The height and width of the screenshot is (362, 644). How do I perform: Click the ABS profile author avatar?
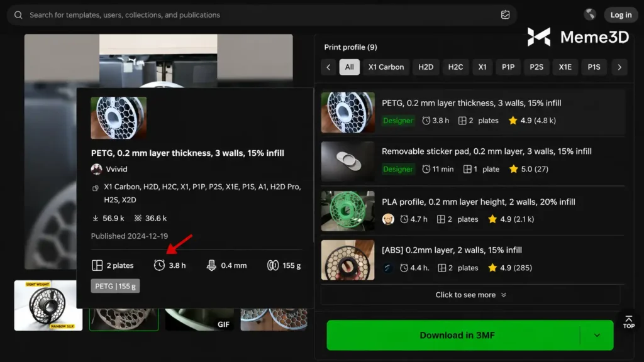point(387,268)
